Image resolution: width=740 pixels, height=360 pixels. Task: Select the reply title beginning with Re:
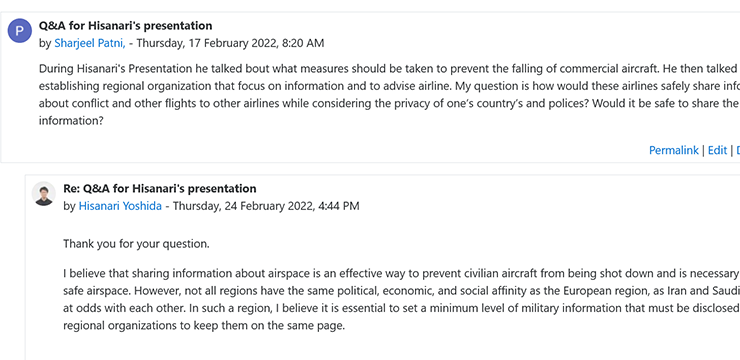tap(160, 189)
